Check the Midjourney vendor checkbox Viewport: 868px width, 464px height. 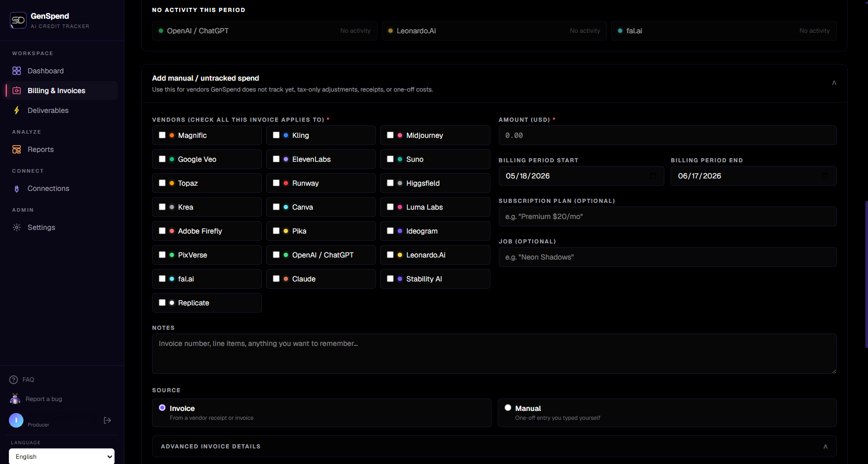(390, 135)
